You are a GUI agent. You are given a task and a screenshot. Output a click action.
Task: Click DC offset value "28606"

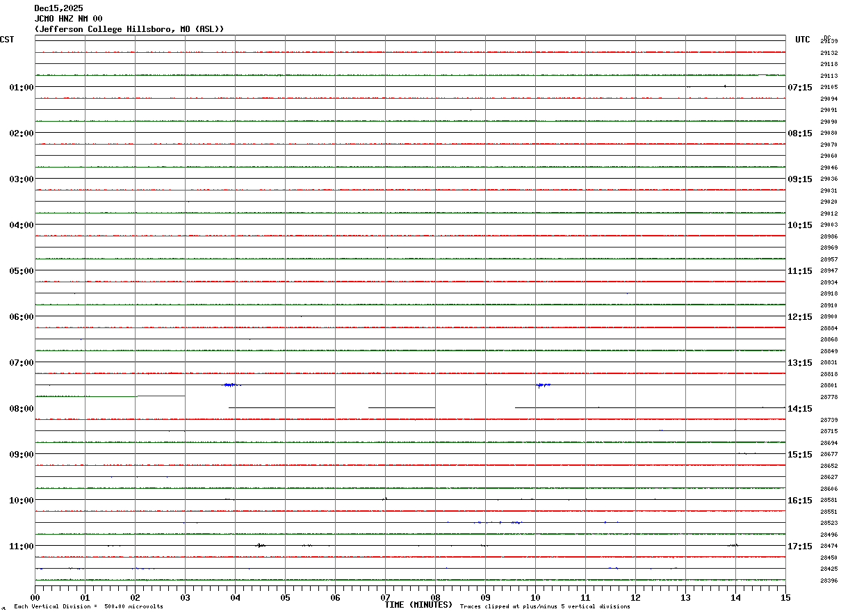point(828,489)
